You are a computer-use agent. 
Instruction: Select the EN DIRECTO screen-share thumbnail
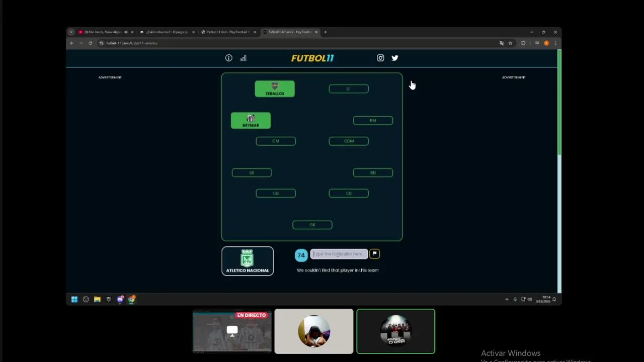point(232,331)
